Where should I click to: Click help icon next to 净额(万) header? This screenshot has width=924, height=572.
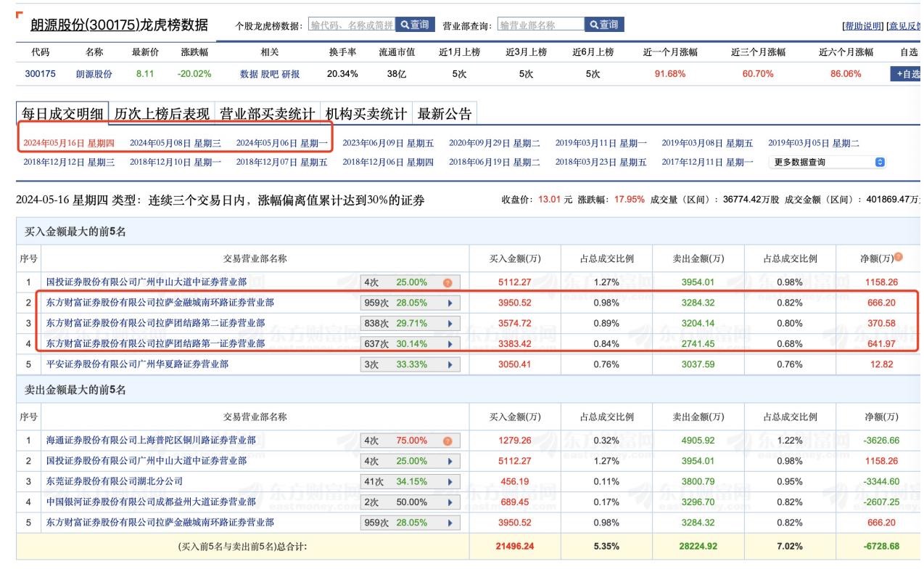(899, 257)
